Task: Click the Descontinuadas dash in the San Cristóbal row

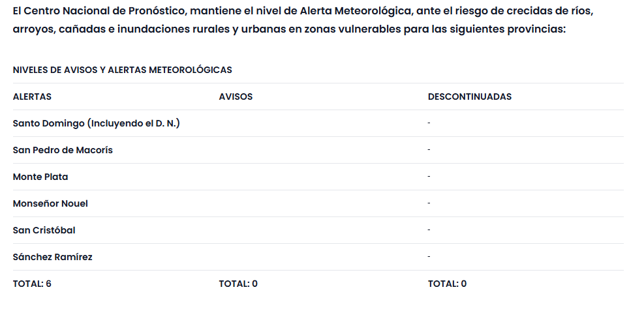Action: [429, 230]
